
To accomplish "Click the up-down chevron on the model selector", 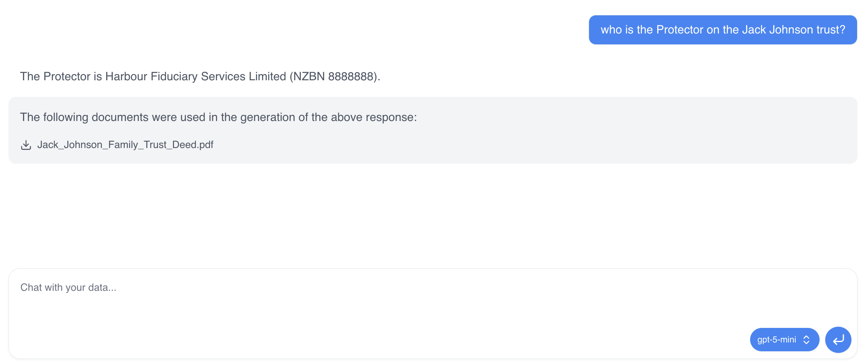I will (806, 340).
